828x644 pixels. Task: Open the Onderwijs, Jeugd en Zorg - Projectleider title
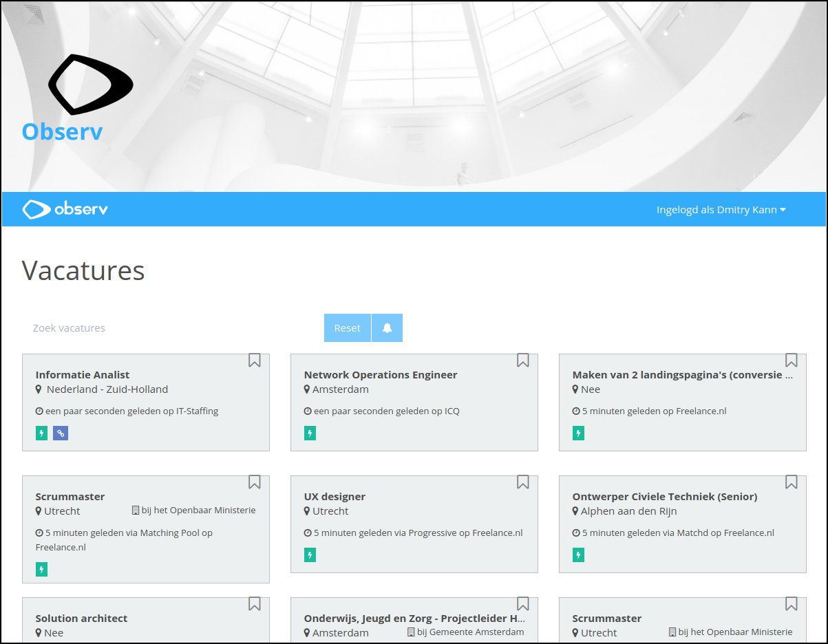415,619
